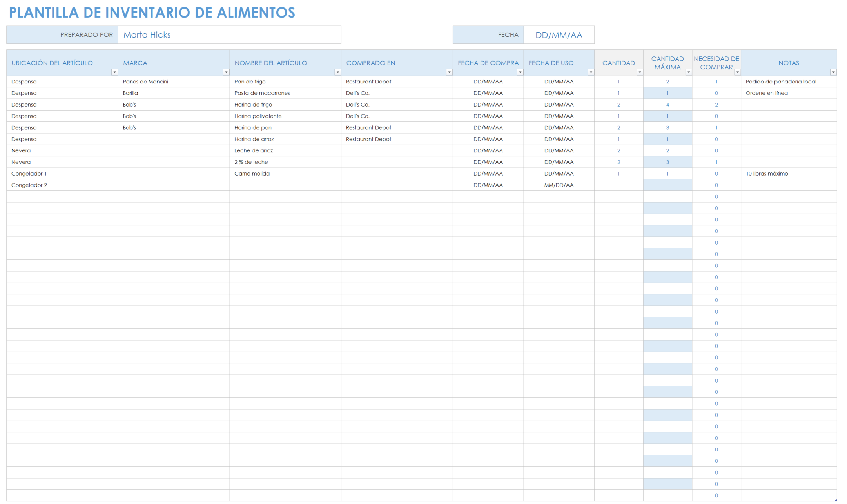Open the FECHA DE COMPRA filter dropdown
The width and height of the screenshot is (847, 504).
(x=520, y=72)
